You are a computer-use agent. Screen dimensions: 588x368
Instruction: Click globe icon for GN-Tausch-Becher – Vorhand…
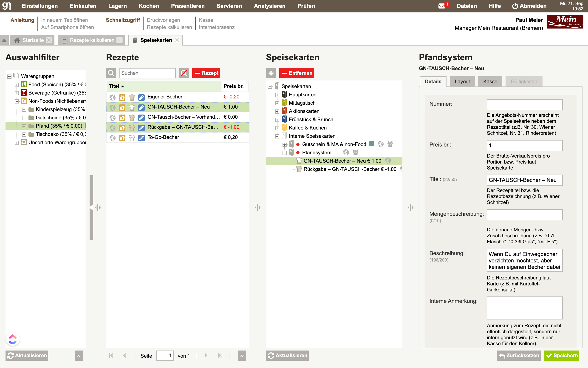click(x=113, y=117)
